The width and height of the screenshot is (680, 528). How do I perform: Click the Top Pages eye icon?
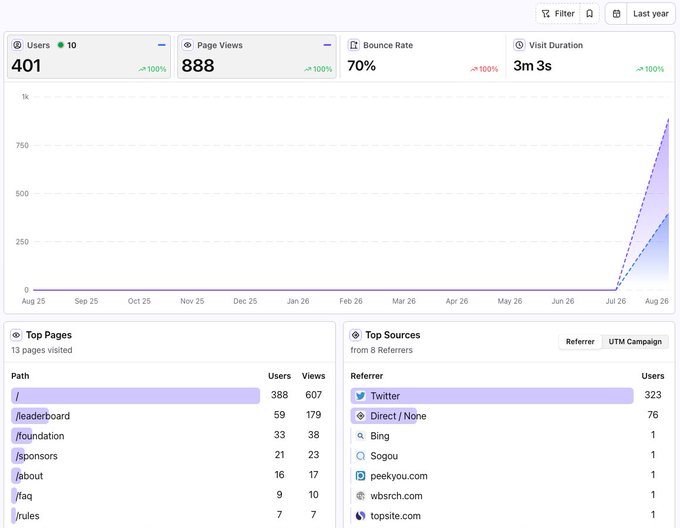(x=16, y=335)
